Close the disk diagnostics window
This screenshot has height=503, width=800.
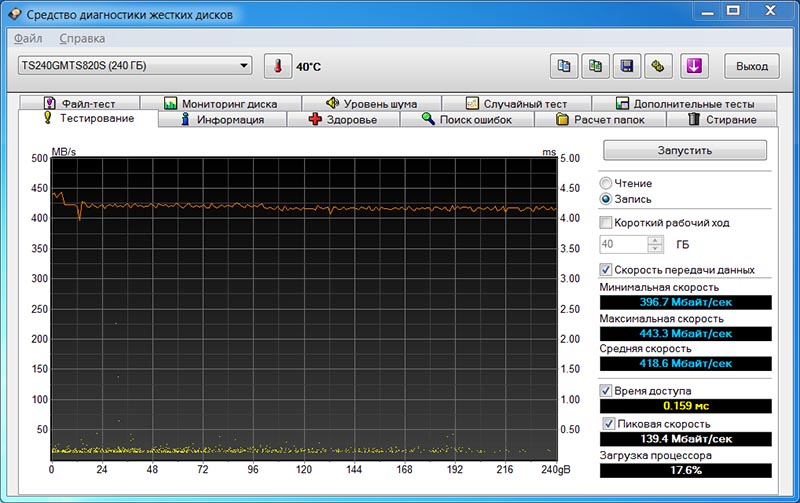pos(770,10)
